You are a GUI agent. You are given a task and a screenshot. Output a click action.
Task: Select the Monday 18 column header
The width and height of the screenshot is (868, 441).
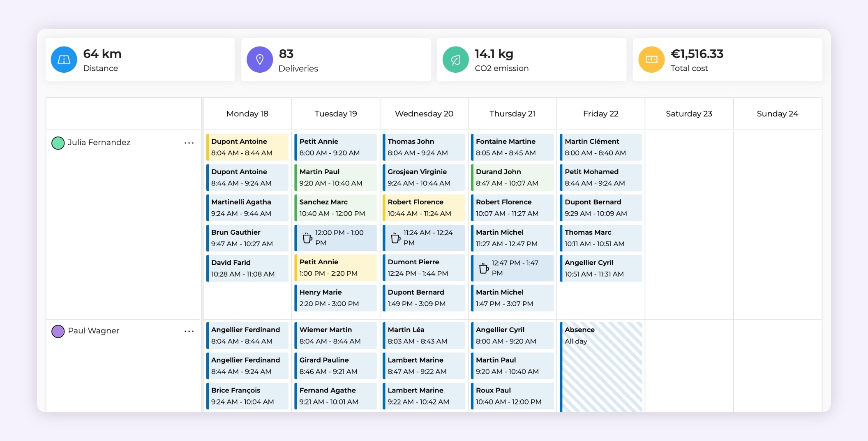(x=247, y=114)
